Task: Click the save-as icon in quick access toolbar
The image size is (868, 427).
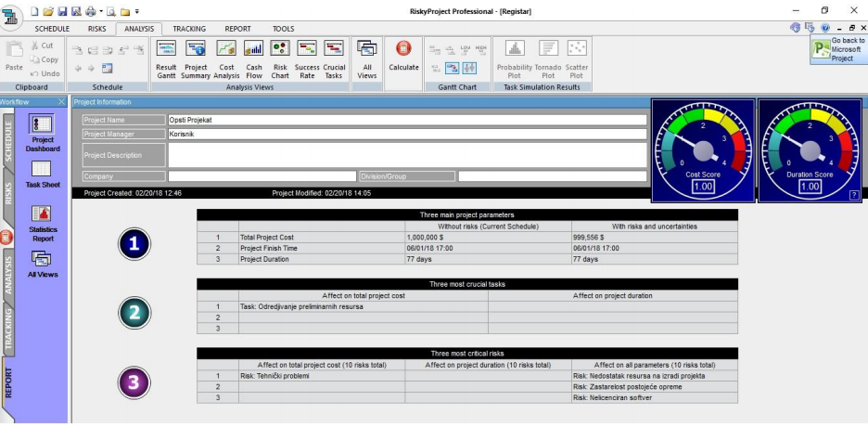Action: click(x=76, y=11)
